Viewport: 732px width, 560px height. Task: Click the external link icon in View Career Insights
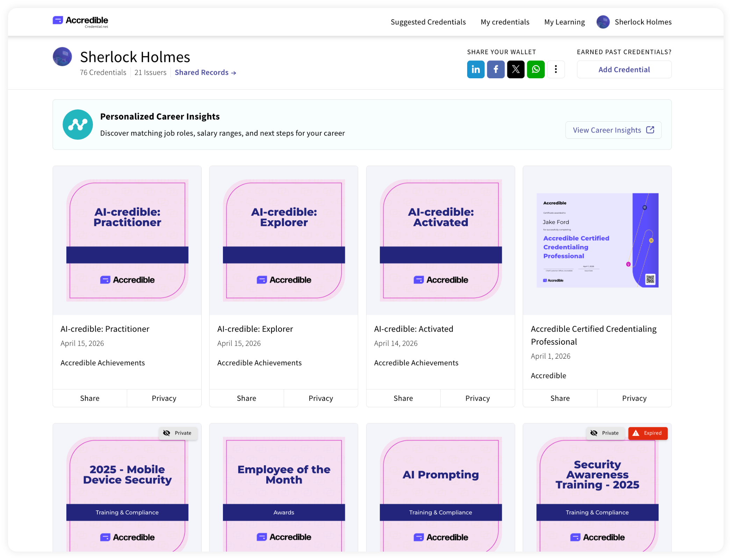pos(650,130)
